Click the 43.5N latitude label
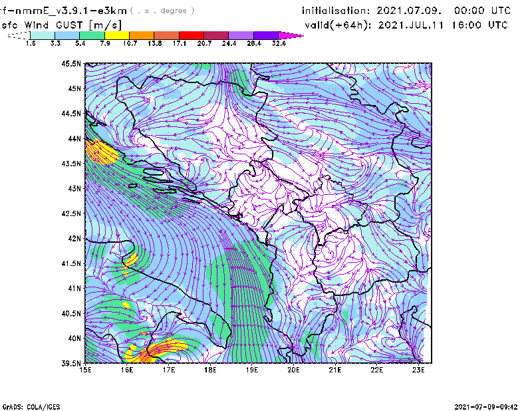The height and width of the screenshot is (411, 532). [x=71, y=164]
